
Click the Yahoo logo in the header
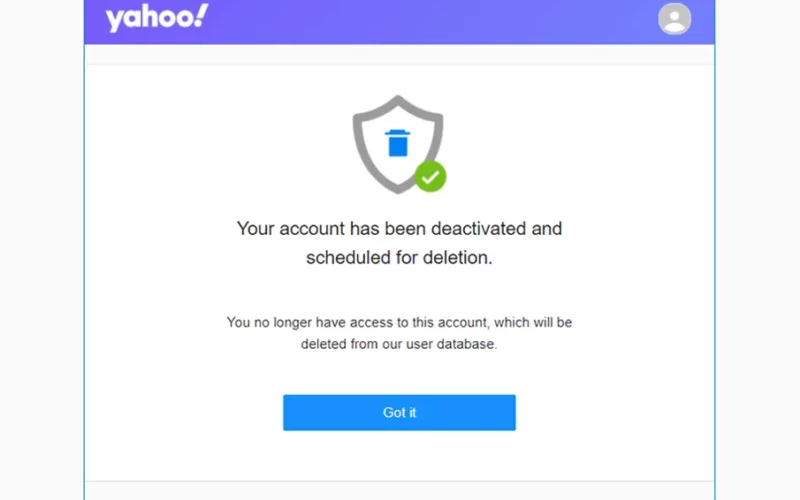pyautogui.click(x=157, y=18)
